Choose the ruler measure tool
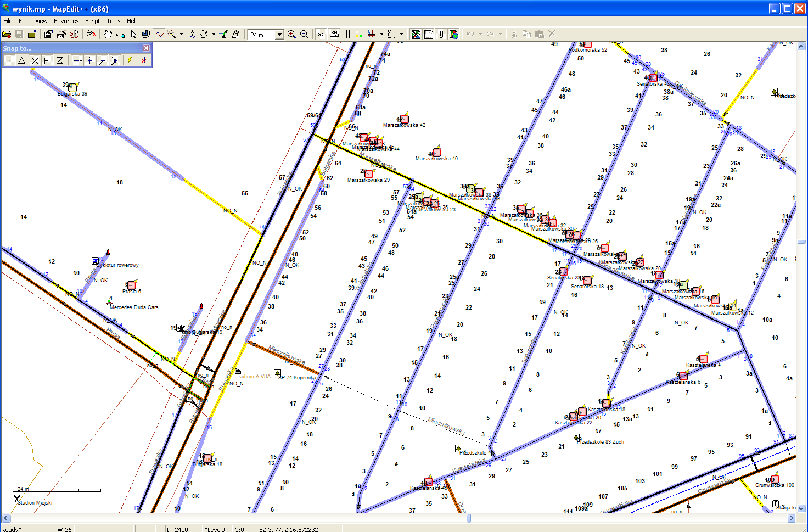808x532 pixels. tap(236, 34)
